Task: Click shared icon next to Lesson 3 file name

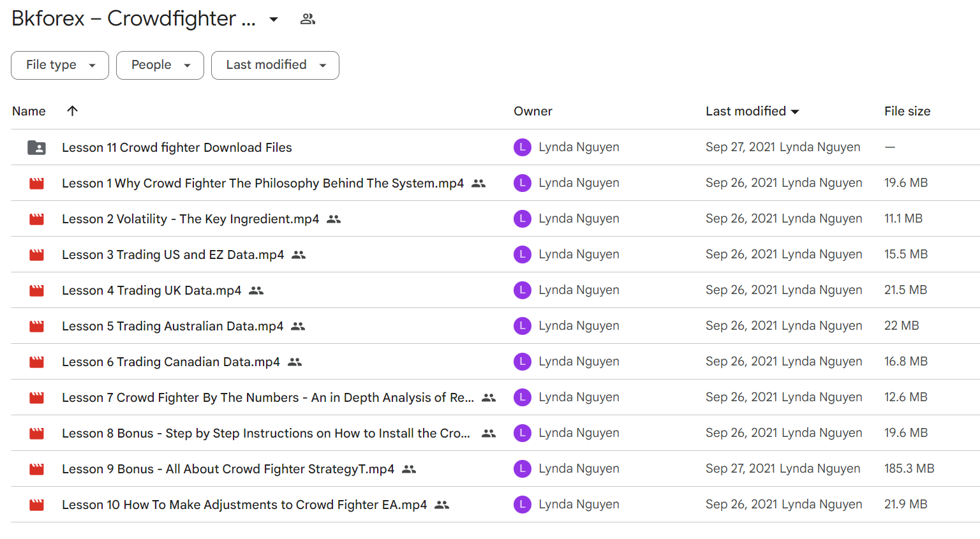Action: pos(299,255)
